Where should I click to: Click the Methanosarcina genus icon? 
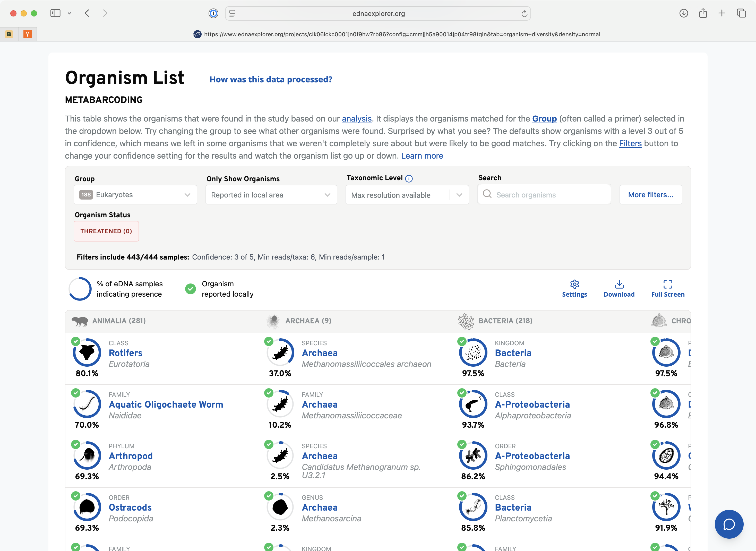click(x=280, y=507)
